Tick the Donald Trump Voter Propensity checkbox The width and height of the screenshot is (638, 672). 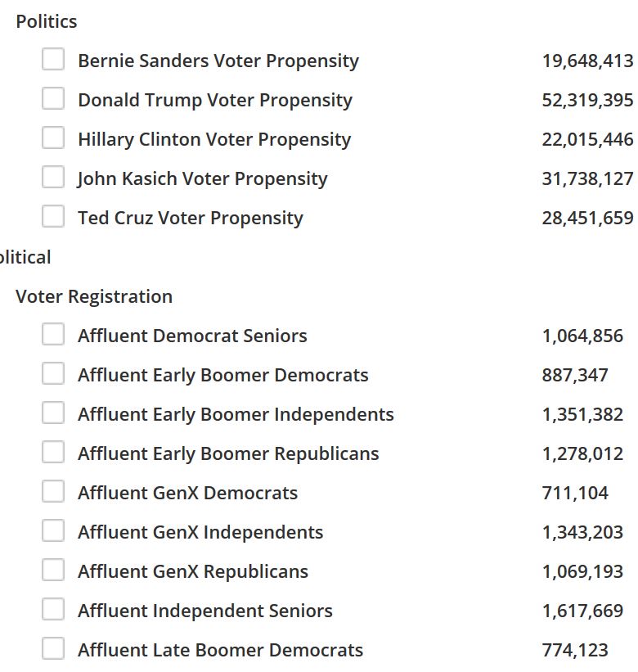click(53, 98)
